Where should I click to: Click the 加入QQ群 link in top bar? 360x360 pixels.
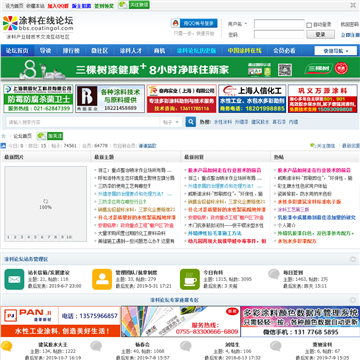(x=58, y=6)
